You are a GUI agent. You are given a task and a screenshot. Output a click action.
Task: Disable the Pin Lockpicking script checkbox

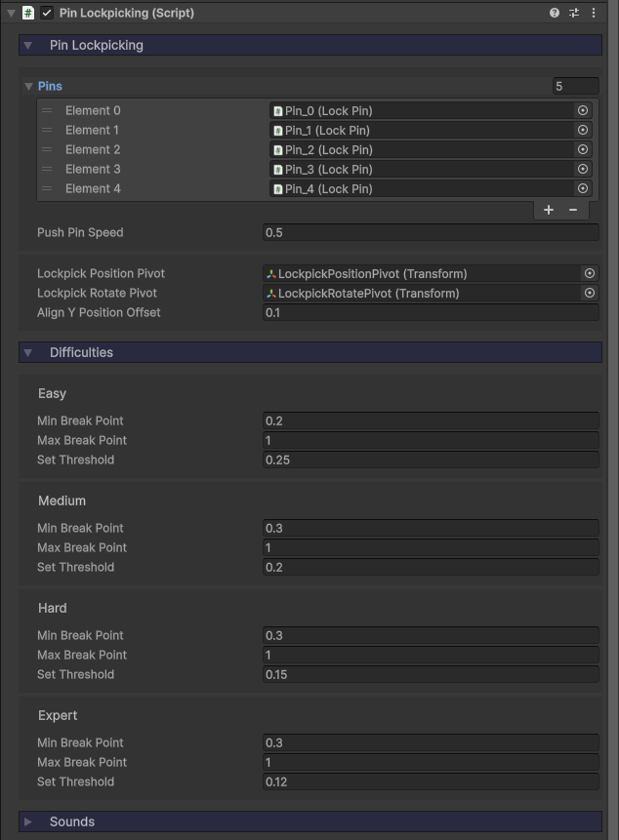(47, 14)
